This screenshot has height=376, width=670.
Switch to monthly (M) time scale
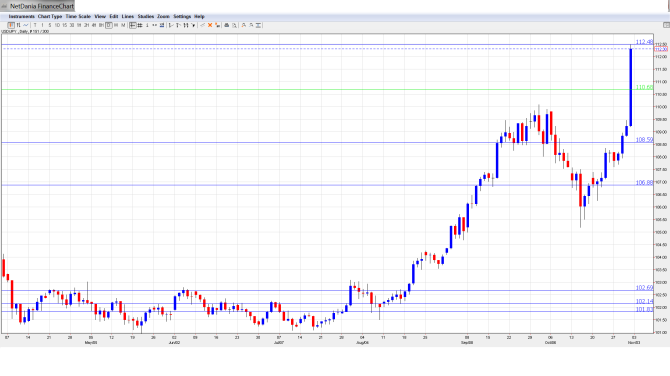coord(123,25)
